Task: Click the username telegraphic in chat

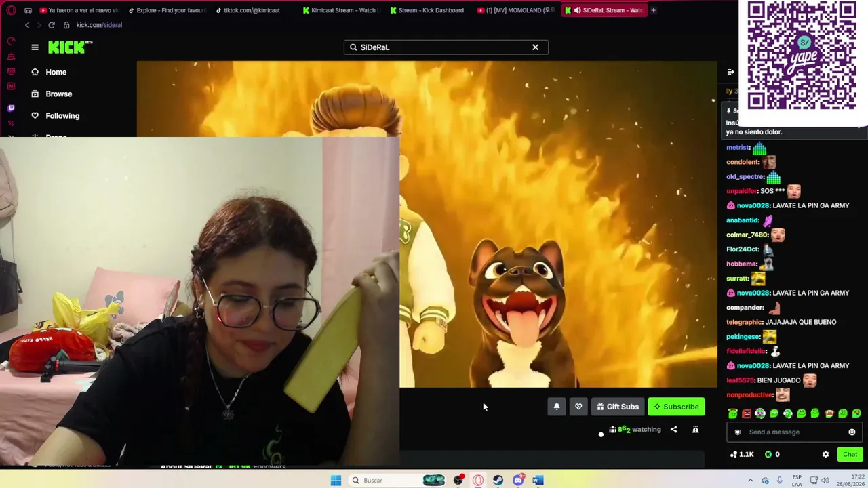Action: point(745,322)
